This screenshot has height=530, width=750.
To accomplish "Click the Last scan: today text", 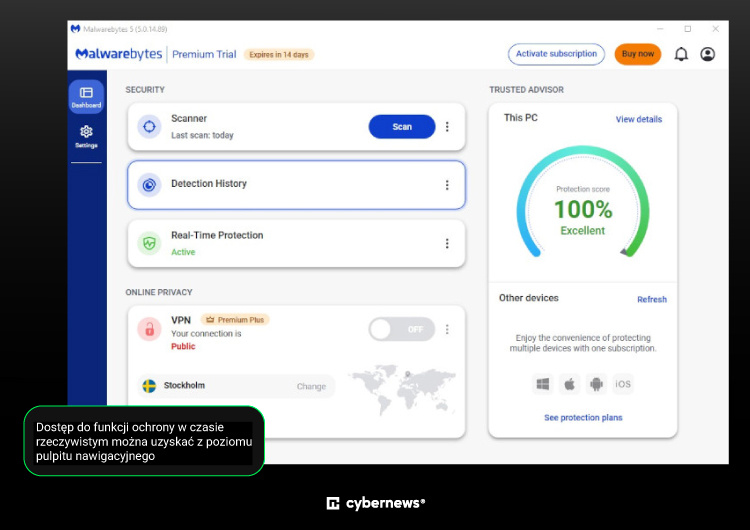I will tap(202, 135).
